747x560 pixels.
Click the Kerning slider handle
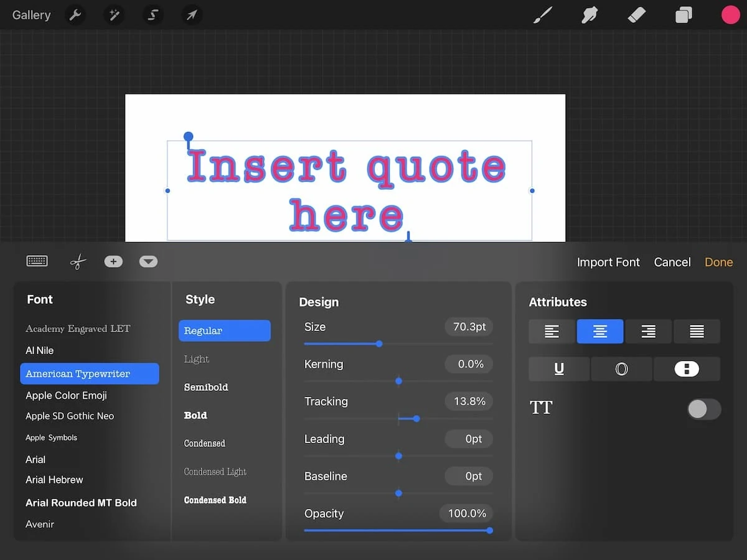[x=398, y=381]
